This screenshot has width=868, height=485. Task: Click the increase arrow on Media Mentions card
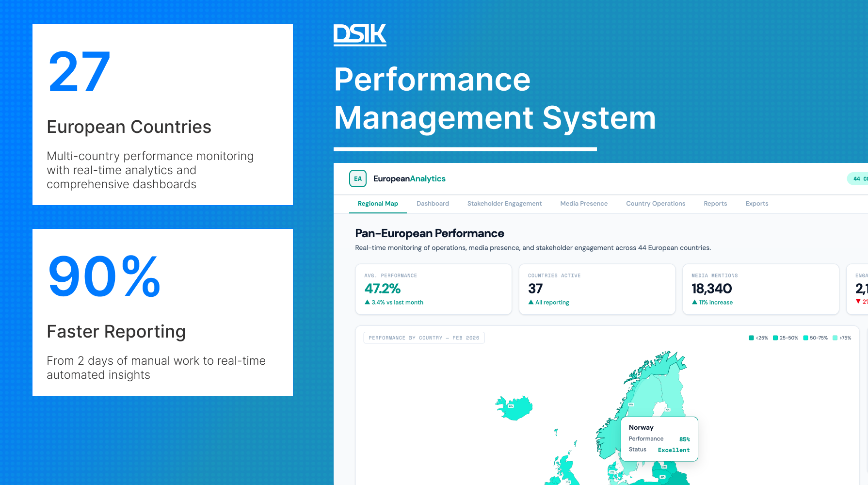(695, 302)
